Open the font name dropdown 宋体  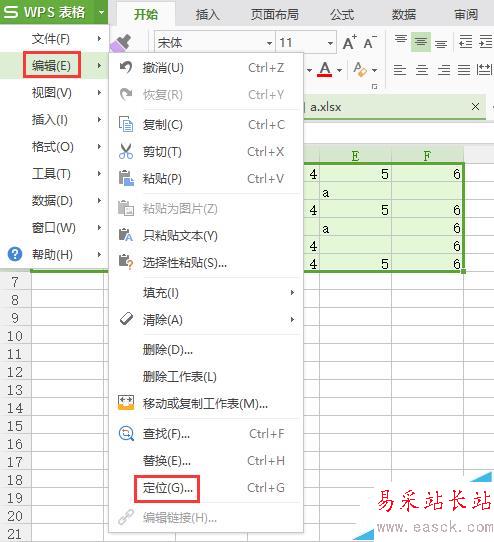point(269,43)
